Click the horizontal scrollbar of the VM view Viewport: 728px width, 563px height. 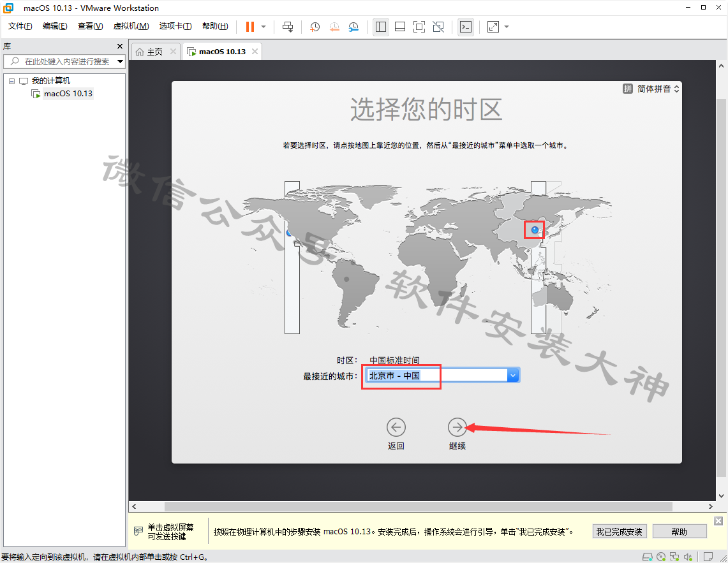pyautogui.click(x=419, y=506)
